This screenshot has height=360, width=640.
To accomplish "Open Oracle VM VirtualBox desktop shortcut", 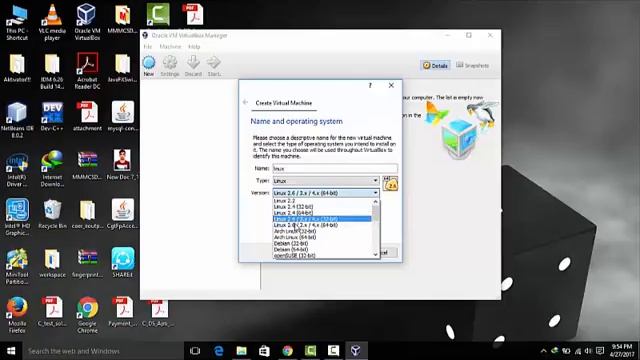I will (87, 22).
